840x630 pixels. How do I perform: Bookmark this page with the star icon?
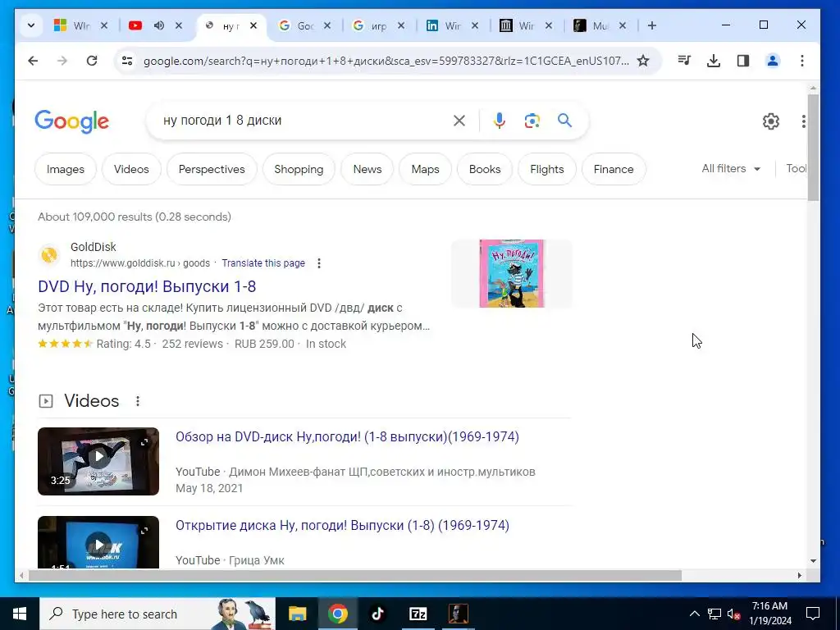(643, 61)
